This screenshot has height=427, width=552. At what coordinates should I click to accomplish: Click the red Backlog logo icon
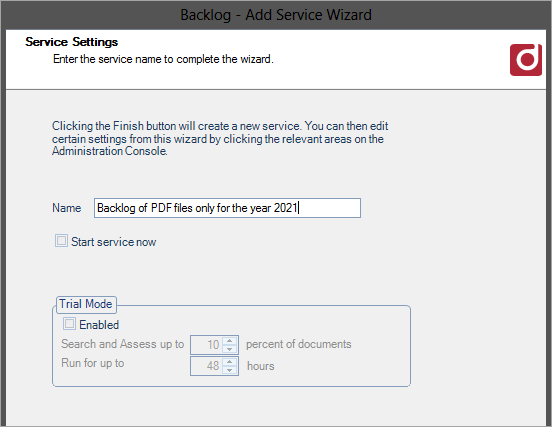tap(526, 60)
